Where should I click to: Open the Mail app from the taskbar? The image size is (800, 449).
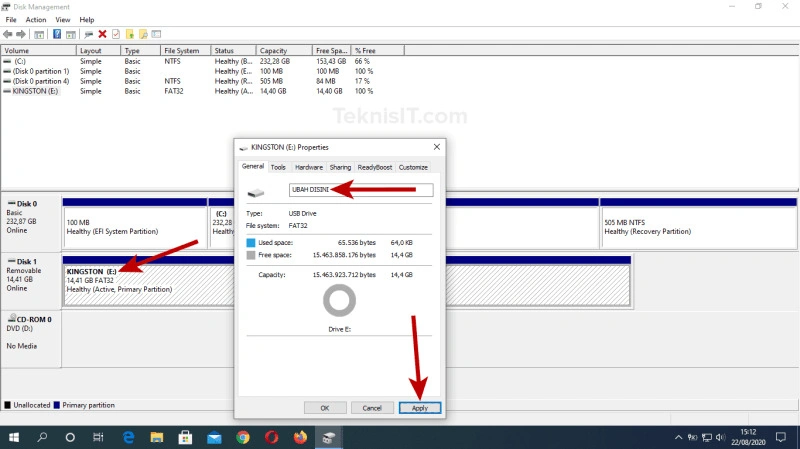click(214, 438)
